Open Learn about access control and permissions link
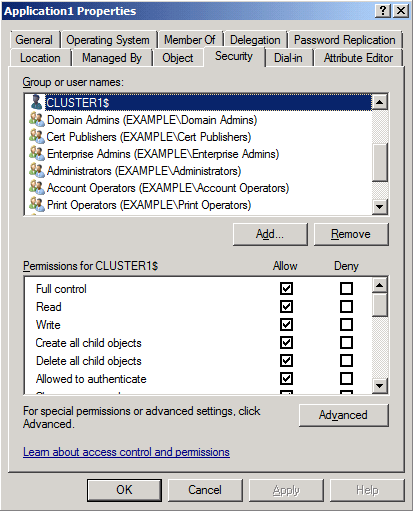Screen dimensions: 413x511 click(126, 452)
